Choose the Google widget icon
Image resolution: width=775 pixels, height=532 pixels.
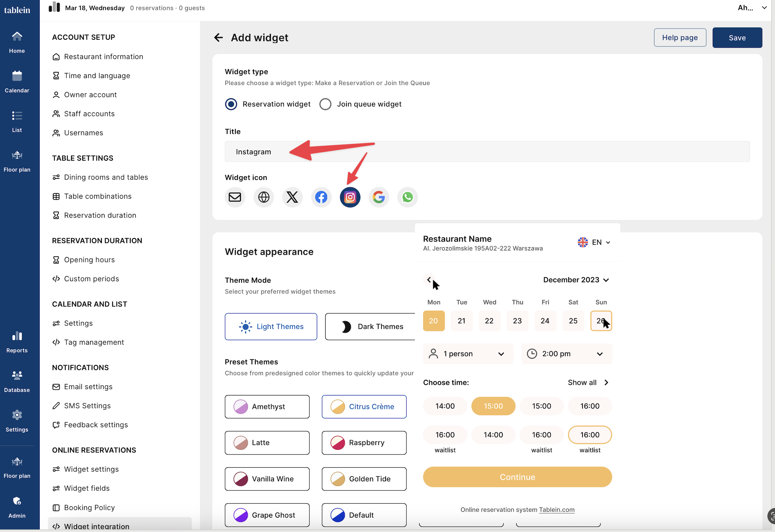pos(379,197)
